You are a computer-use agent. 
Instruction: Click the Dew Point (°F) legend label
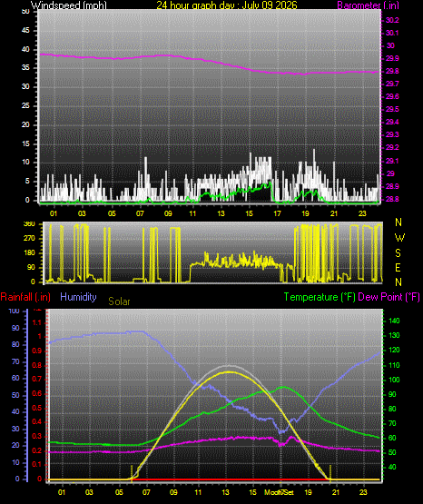389,297
